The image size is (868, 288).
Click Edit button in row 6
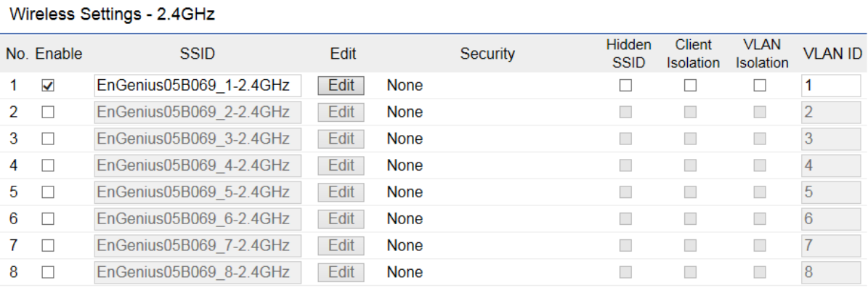coord(341,219)
